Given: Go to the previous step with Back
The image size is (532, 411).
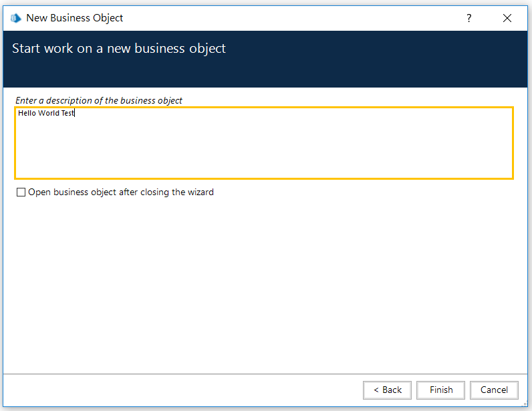Looking at the screenshot, I should pos(387,390).
